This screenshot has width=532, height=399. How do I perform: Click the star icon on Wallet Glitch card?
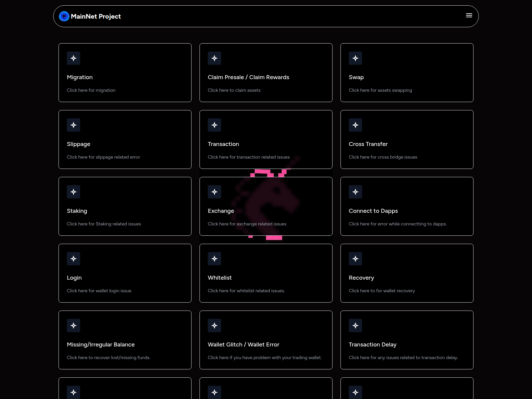(214, 326)
